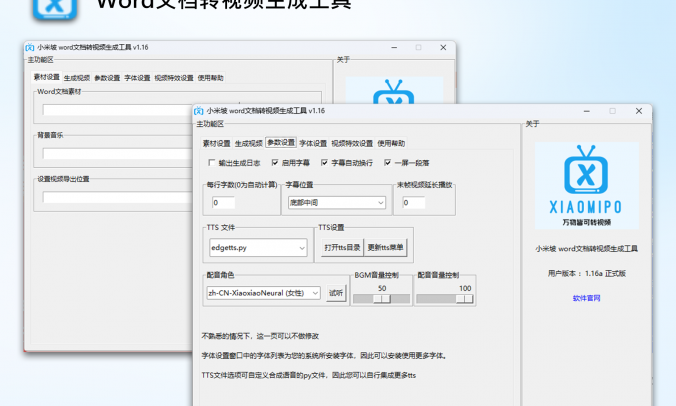
Task: Click 设置视频导出位置 input in back window
Action: 117,197
